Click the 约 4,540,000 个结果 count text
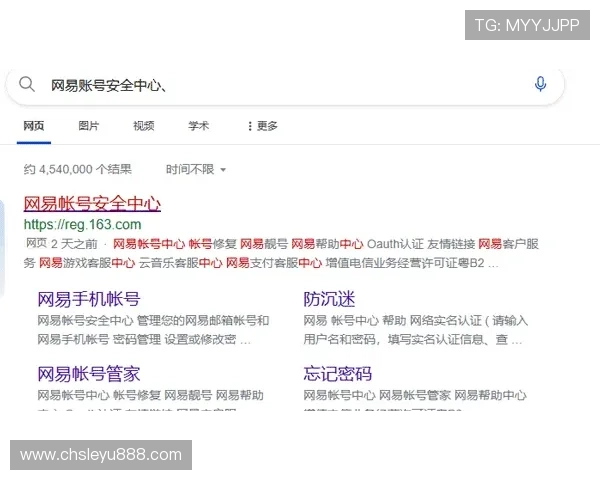 [78, 169]
